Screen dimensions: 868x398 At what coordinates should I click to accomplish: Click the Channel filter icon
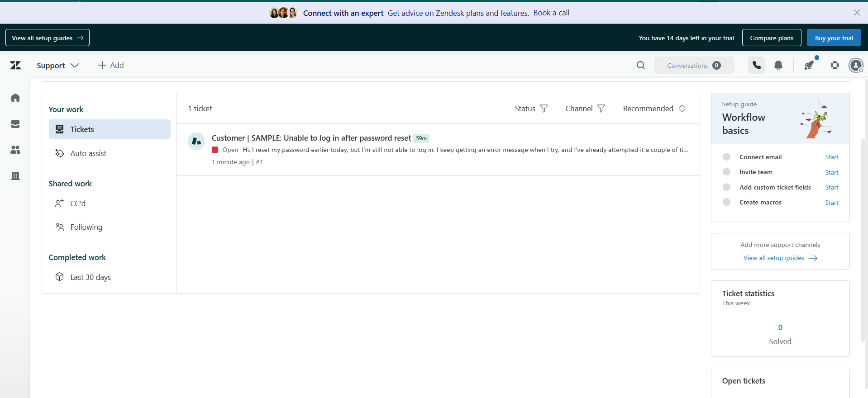pyautogui.click(x=601, y=109)
